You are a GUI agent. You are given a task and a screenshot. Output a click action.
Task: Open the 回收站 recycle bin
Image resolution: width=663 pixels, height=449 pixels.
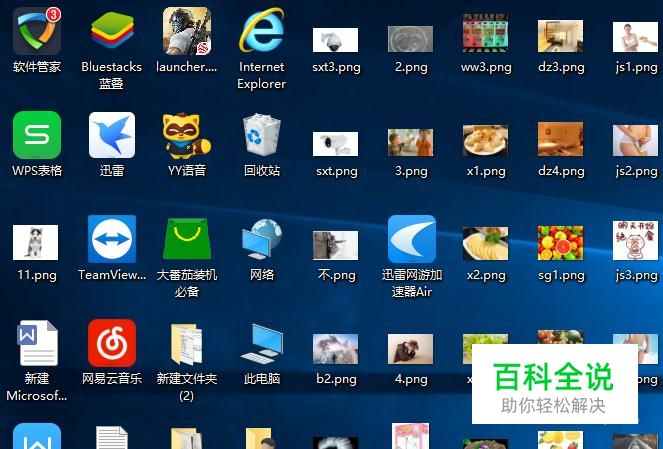coord(262,135)
